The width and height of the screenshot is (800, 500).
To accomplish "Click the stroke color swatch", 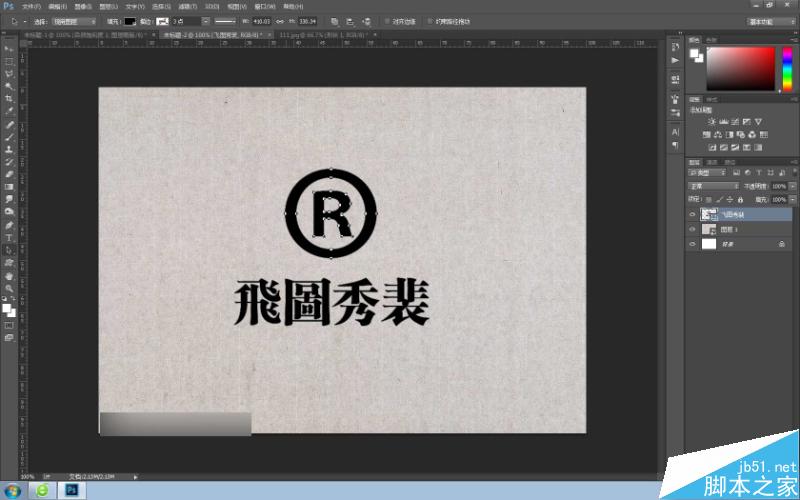I will pyautogui.click(x=162, y=21).
